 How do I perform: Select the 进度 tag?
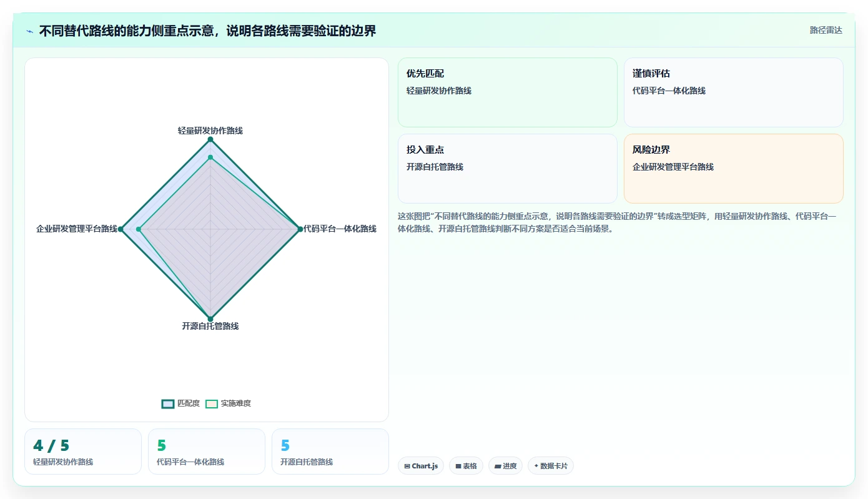(x=505, y=466)
